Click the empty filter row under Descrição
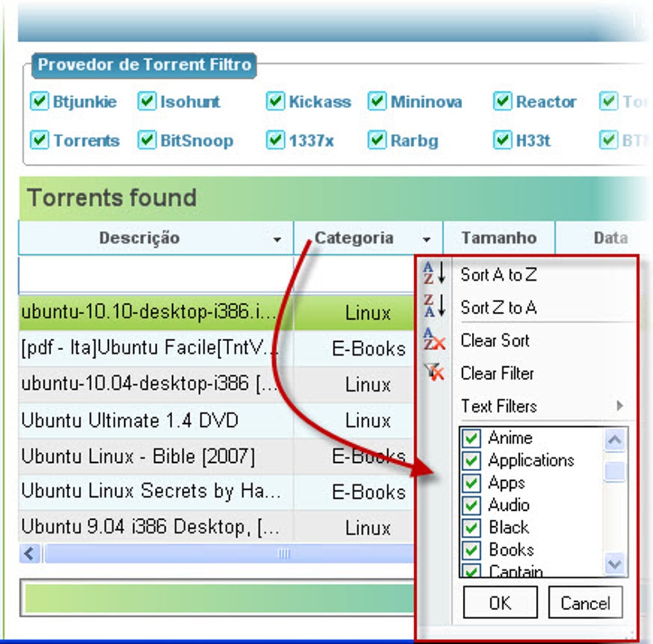This screenshot has width=653, height=644. tap(156, 274)
